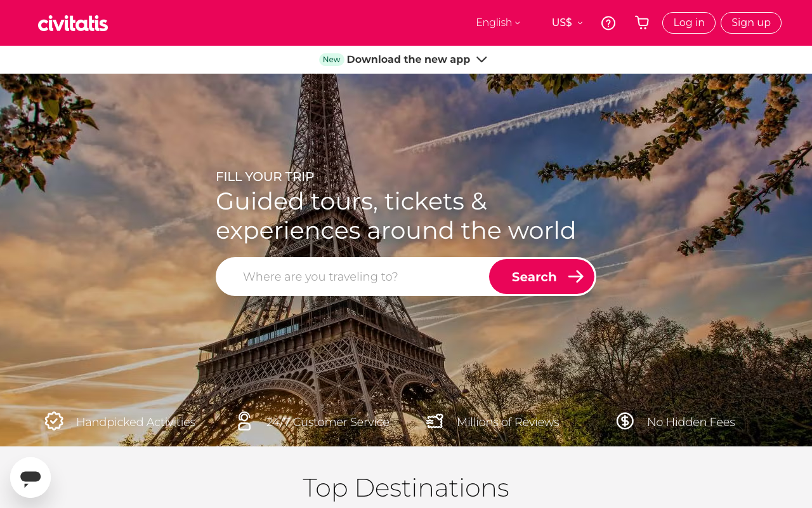Click the Civitatis logo
The height and width of the screenshot is (508, 812).
click(x=73, y=23)
